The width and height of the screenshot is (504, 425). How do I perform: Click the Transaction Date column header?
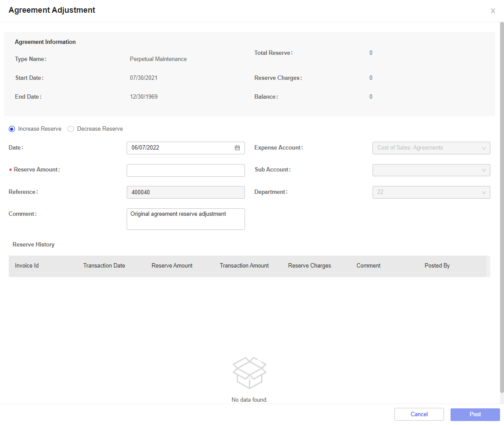coord(104,265)
